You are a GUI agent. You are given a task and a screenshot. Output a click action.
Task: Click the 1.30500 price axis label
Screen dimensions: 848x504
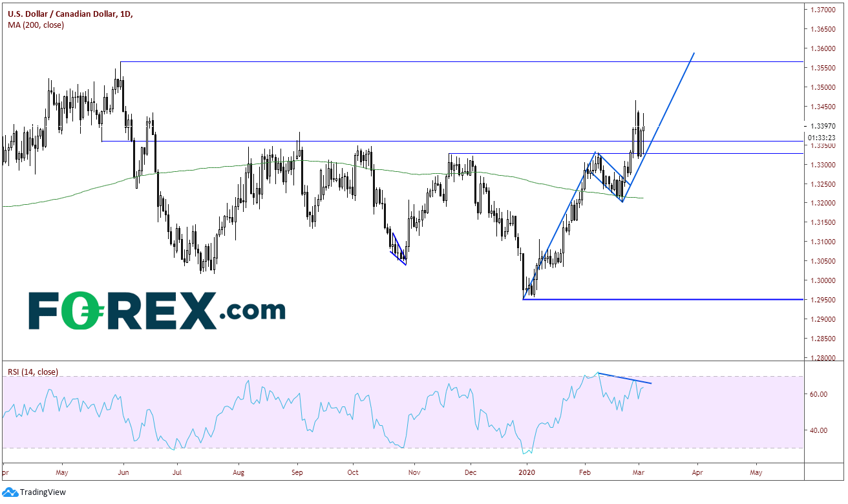823,261
